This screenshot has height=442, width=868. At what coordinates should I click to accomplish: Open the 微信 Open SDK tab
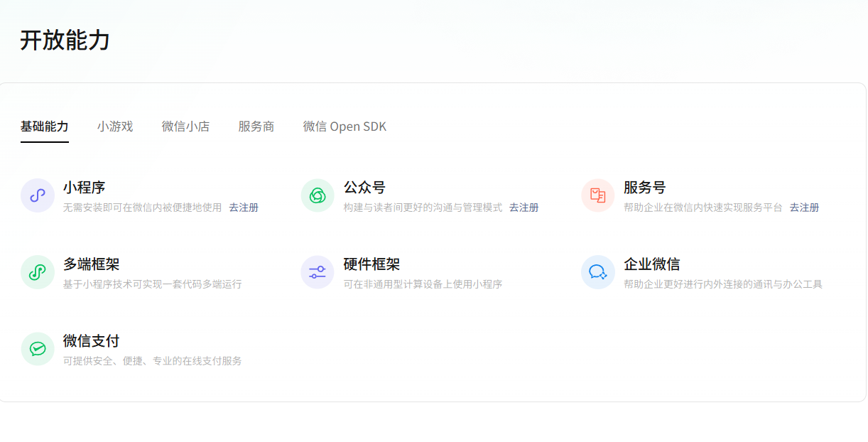click(345, 126)
